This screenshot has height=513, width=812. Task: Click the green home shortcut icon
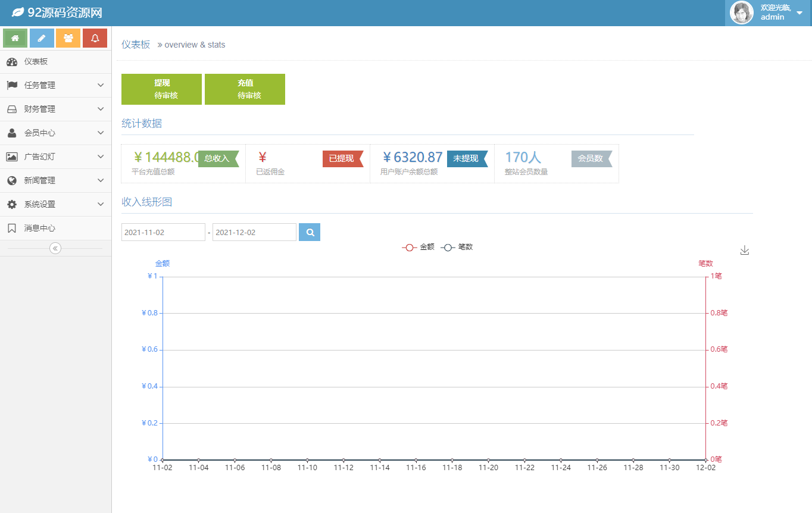15,38
